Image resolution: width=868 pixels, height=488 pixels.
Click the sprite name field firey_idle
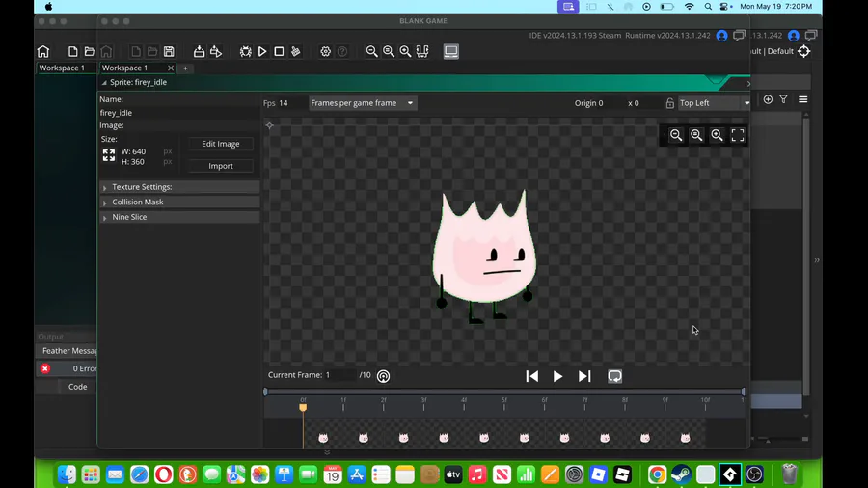[x=178, y=113]
